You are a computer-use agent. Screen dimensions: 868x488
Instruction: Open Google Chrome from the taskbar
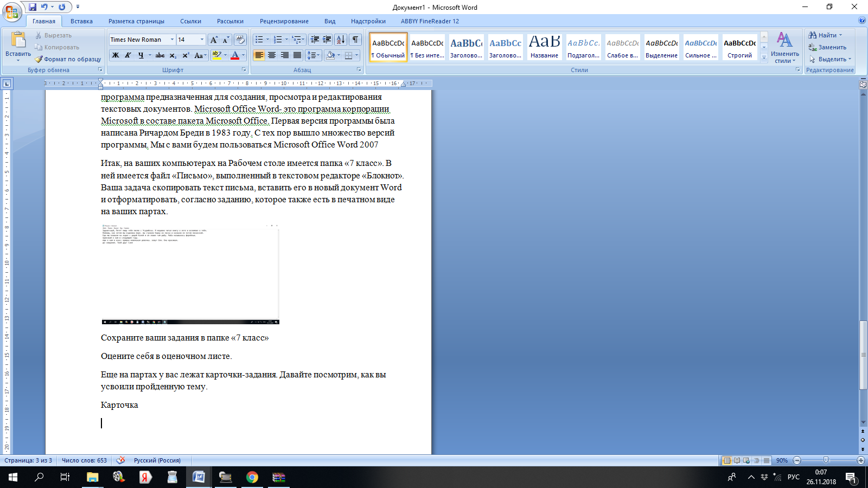click(252, 477)
